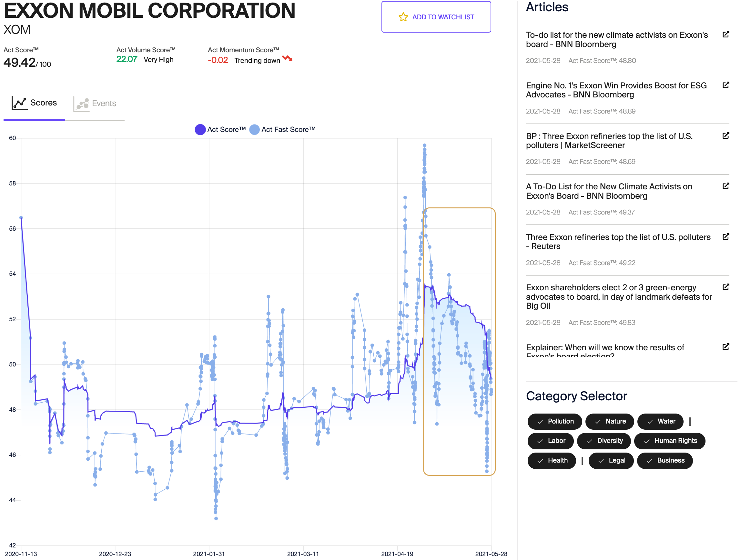
Task: Toggle Act Score legend color swatch
Action: pyautogui.click(x=200, y=130)
